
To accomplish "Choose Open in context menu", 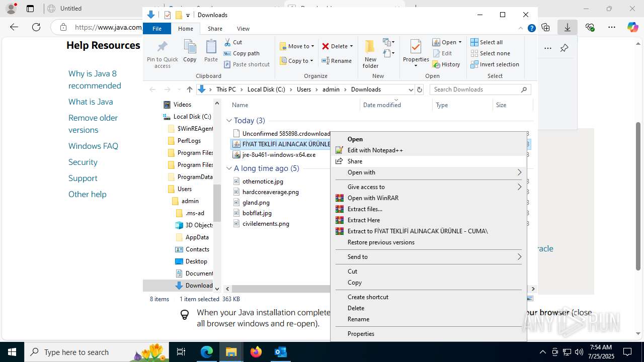I will tap(428, 139).
